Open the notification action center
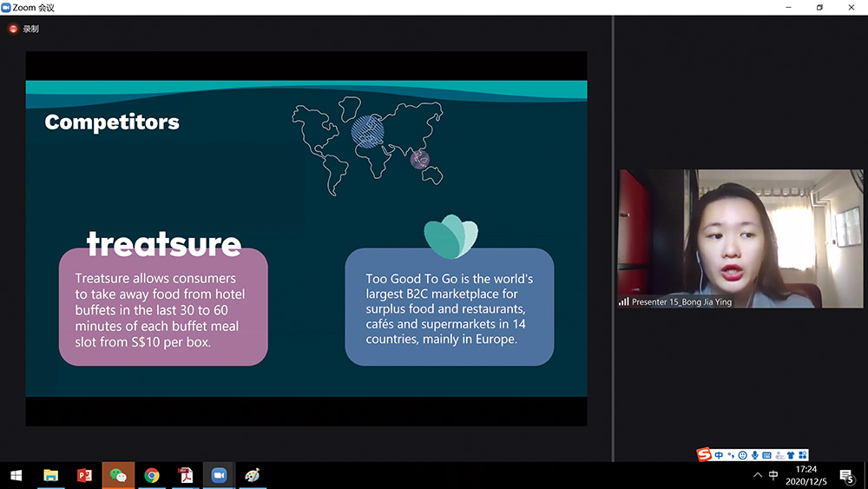The width and height of the screenshot is (868, 489). coord(846,476)
